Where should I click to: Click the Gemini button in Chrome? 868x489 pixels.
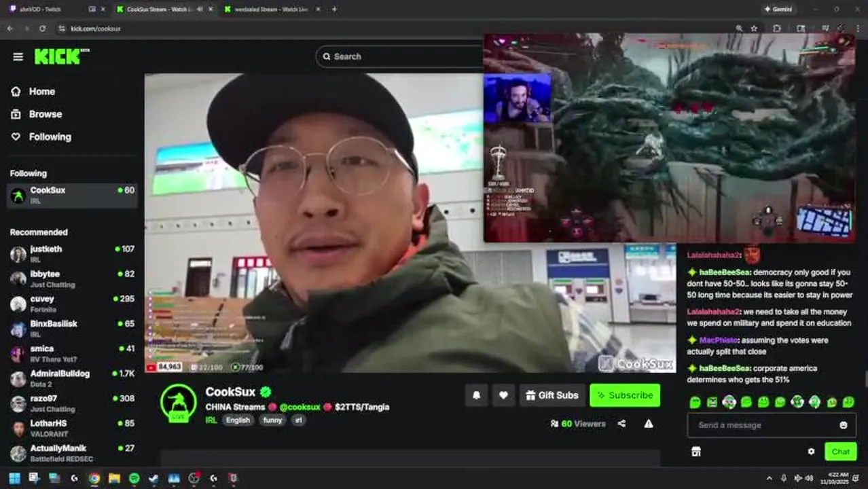click(x=779, y=9)
